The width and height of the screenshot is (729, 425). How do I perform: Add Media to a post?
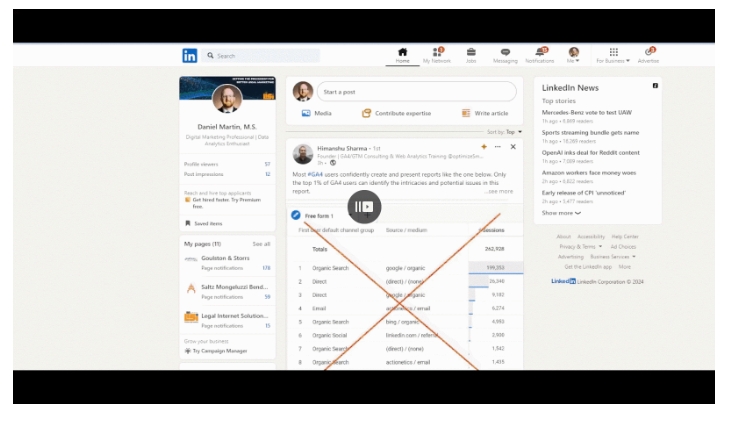coord(316,113)
